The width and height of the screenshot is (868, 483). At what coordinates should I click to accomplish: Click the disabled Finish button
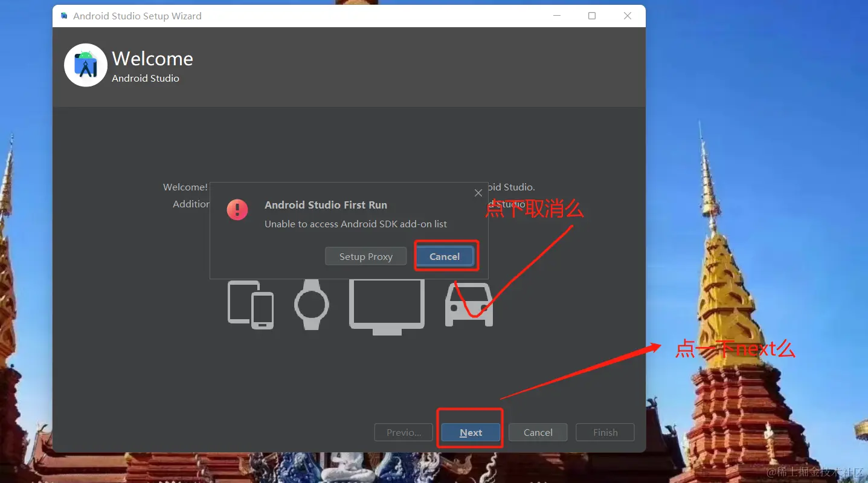pyautogui.click(x=605, y=432)
